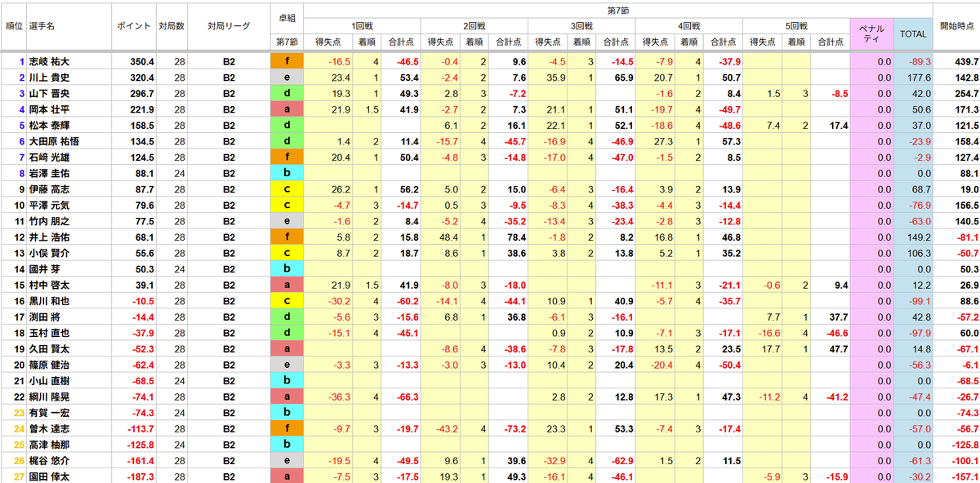Select the 順位 column header

pyautogui.click(x=14, y=25)
